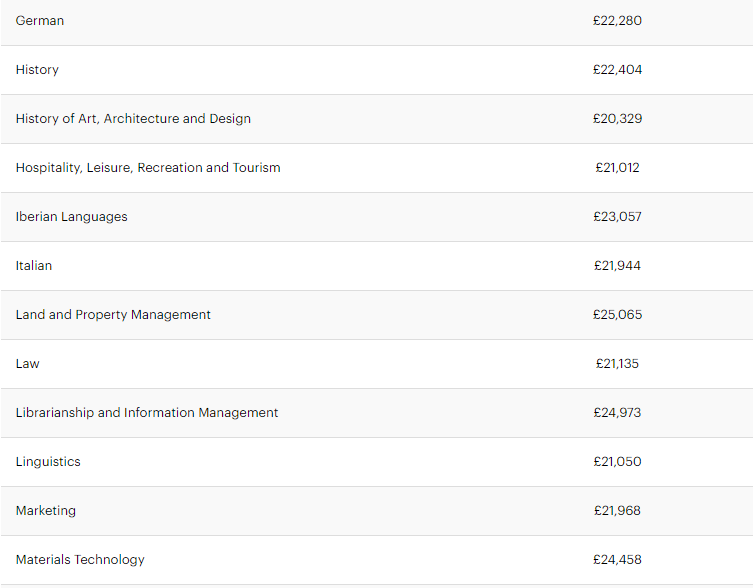Select the £23,057 salary figure
The width and height of the screenshot is (753, 588).
(x=617, y=217)
